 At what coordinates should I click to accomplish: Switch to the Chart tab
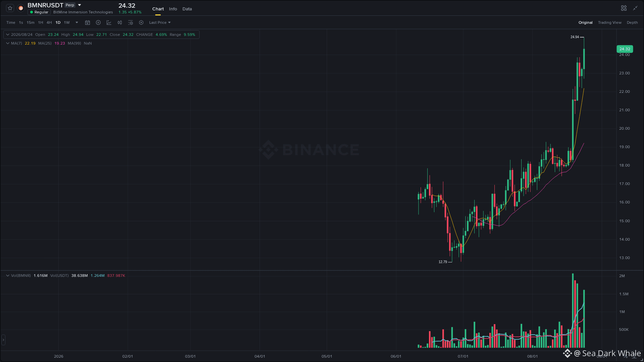point(158,9)
